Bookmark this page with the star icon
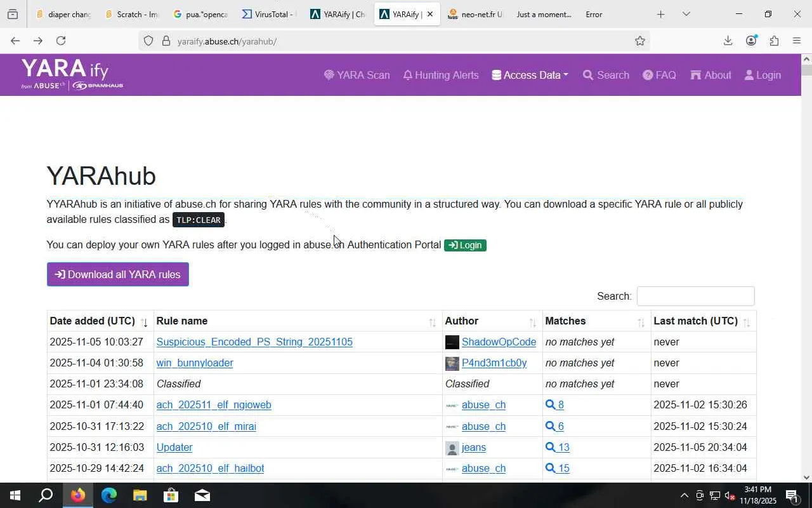Screen dimensions: 812x508 (x=640, y=41)
